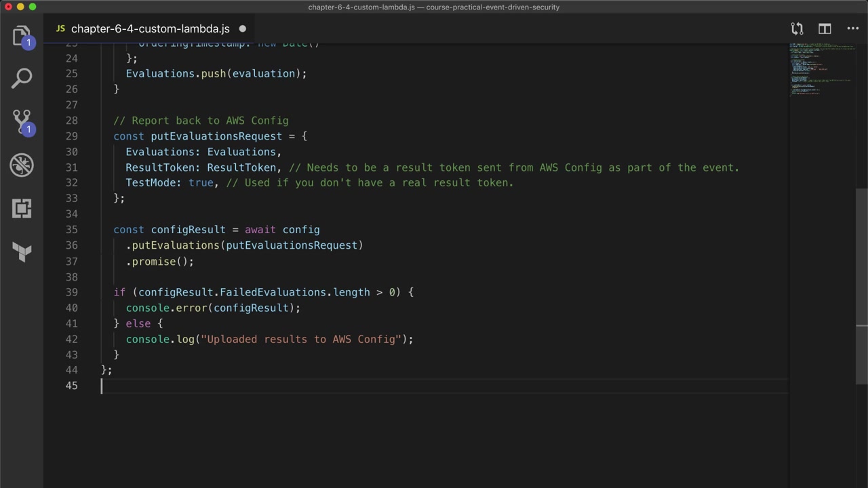868x488 pixels.
Task: Click line number 39 in the gutter
Action: pyautogui.click(x=71, y=292)
